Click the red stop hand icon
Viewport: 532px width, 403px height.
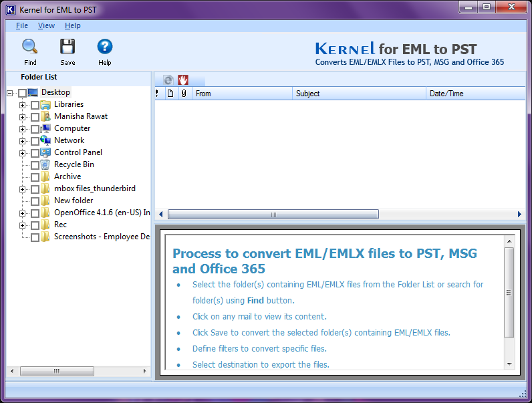(183, 80)
